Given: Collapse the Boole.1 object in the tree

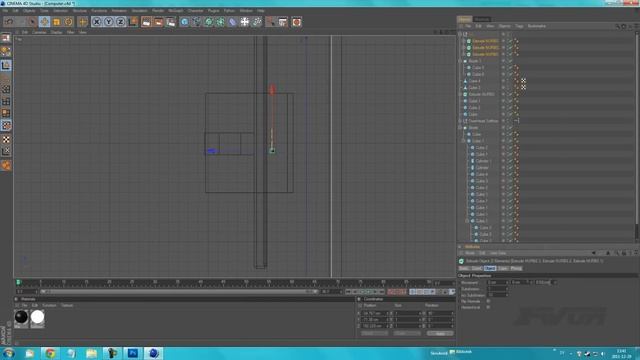Looking at the screenshot, I should pyautogui.click(x=460, y=61).
